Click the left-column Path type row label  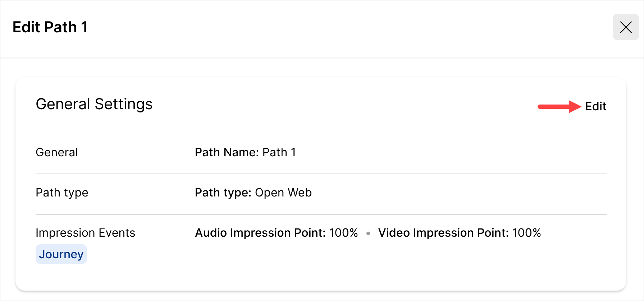point(62,193)
